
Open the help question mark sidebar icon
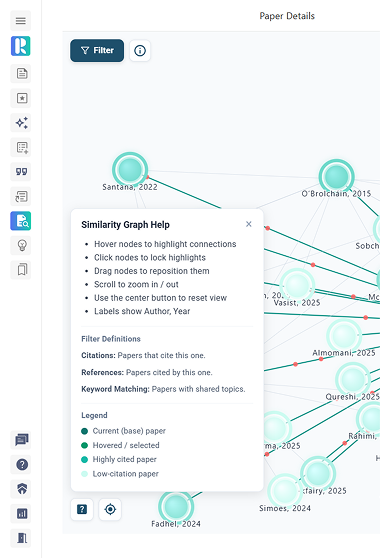(22, 464)
